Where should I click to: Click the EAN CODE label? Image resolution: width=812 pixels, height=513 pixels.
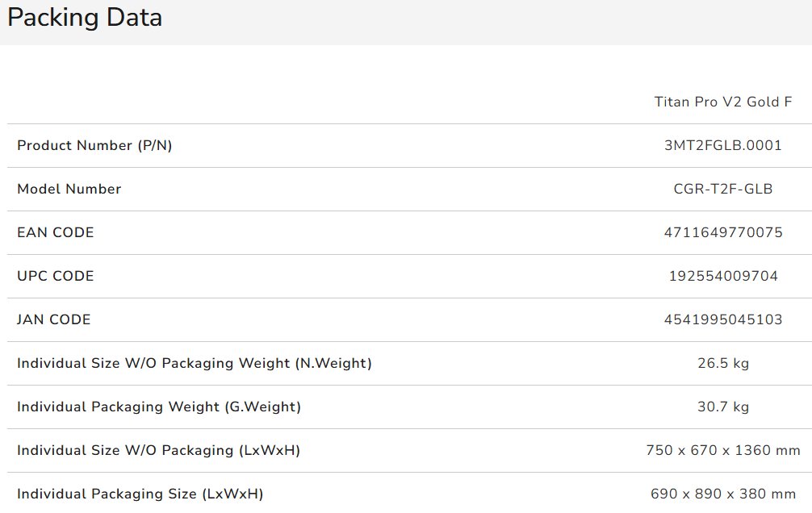point(56,232)
